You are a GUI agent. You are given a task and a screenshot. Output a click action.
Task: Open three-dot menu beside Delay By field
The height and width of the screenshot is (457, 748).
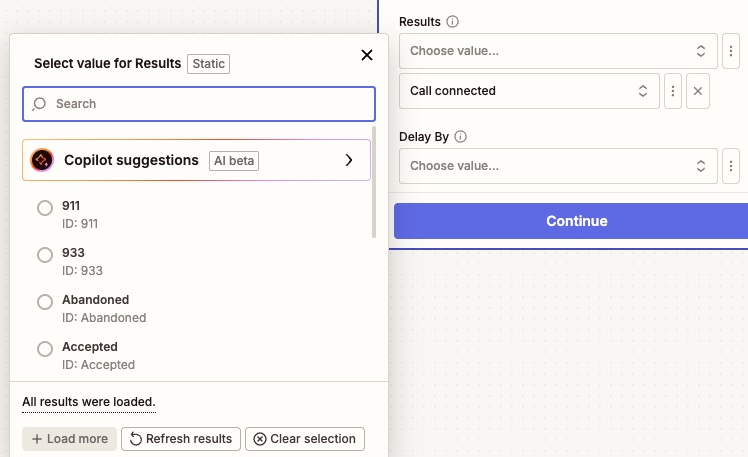tap(732, 166)
